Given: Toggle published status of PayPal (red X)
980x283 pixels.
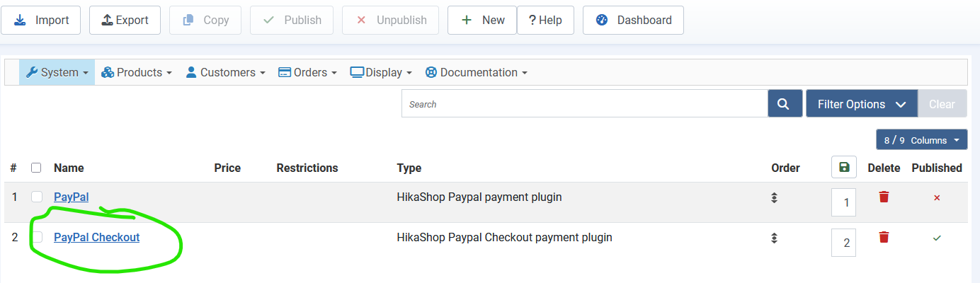Looking at the screenshot, I should (937, 197).
